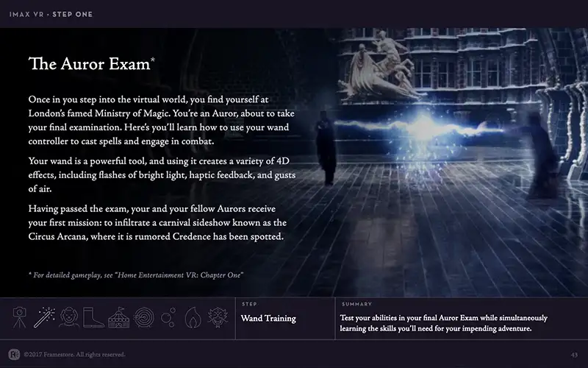588x368 pixels.
Task: Click the '©2017 Framestore. All rights reserved.' text
Action: (74, 355)
